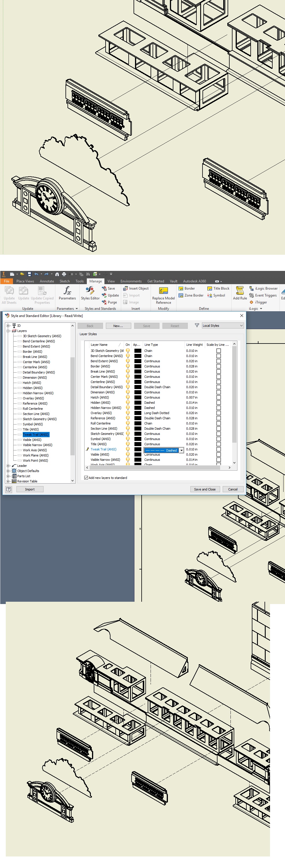Open the Local Styles filter dropdown
Viewport: 285px width, 868px height.
223,326
